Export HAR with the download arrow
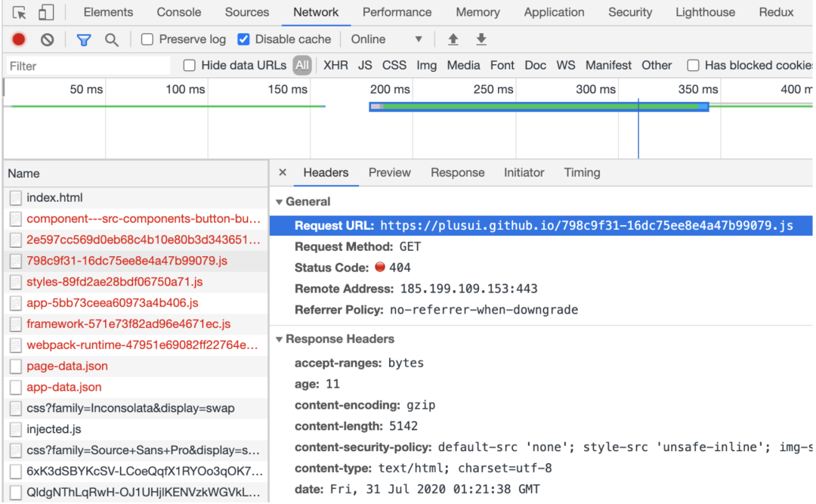 (481, 39)
